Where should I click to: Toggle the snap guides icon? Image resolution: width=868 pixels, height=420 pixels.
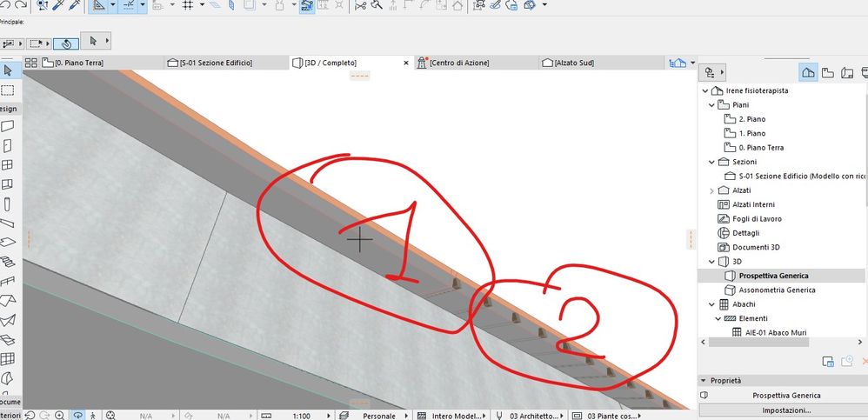tap(129, 5)
